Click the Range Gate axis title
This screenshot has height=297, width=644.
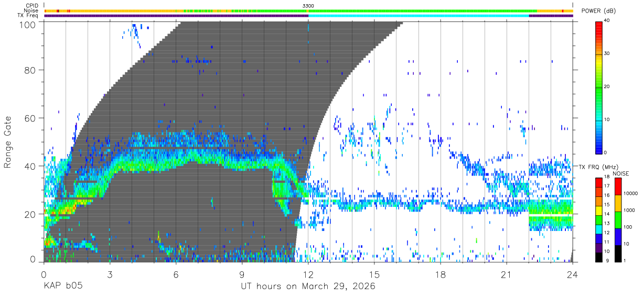tap(8, 141)
